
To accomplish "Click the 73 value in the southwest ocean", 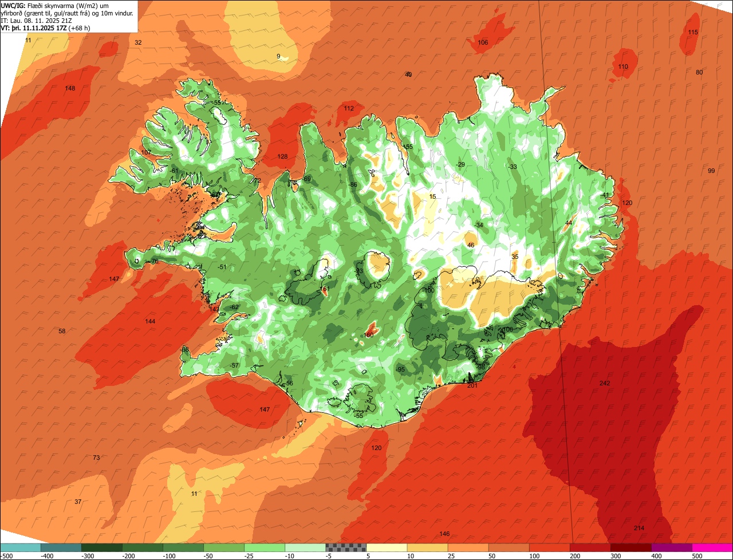I will tap(96, 458).
